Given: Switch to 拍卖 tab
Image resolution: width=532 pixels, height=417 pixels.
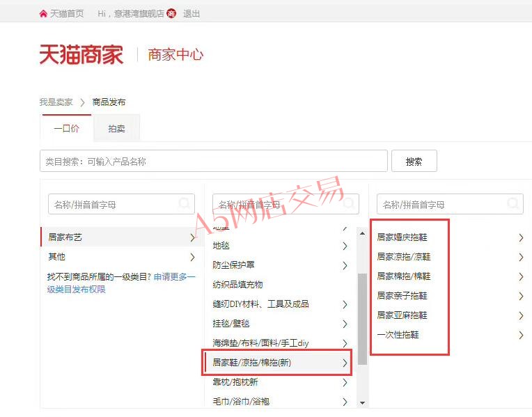Looking at the screenshot, I should [116, 128].
